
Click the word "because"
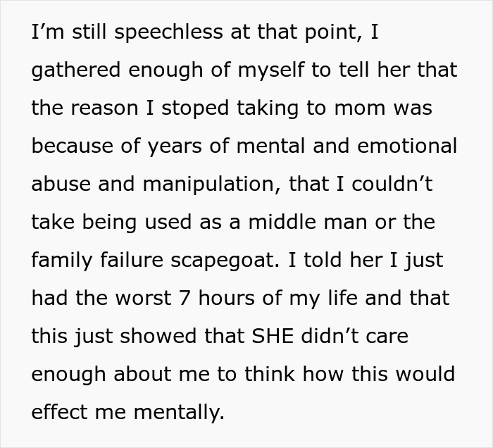73,146
